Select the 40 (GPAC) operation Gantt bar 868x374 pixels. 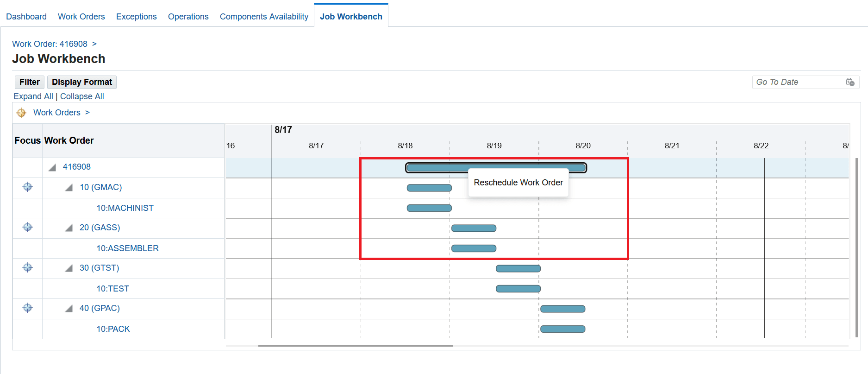click(562, 309)
